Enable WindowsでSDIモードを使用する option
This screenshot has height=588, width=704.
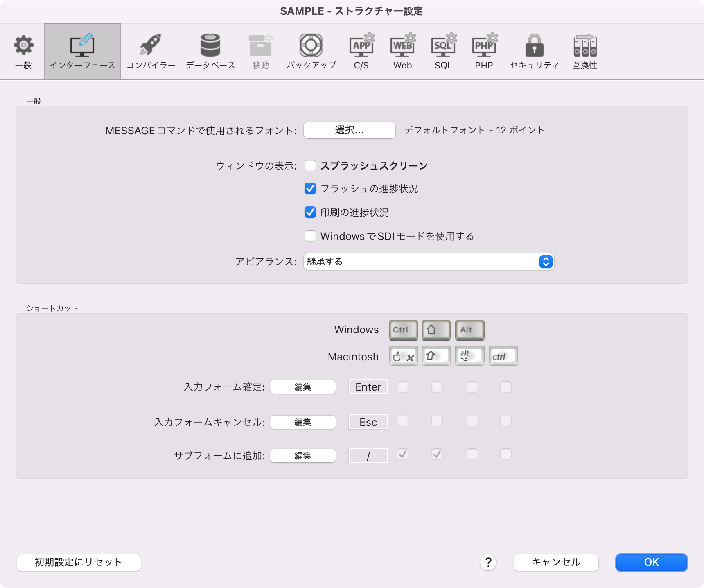point(310,236)
